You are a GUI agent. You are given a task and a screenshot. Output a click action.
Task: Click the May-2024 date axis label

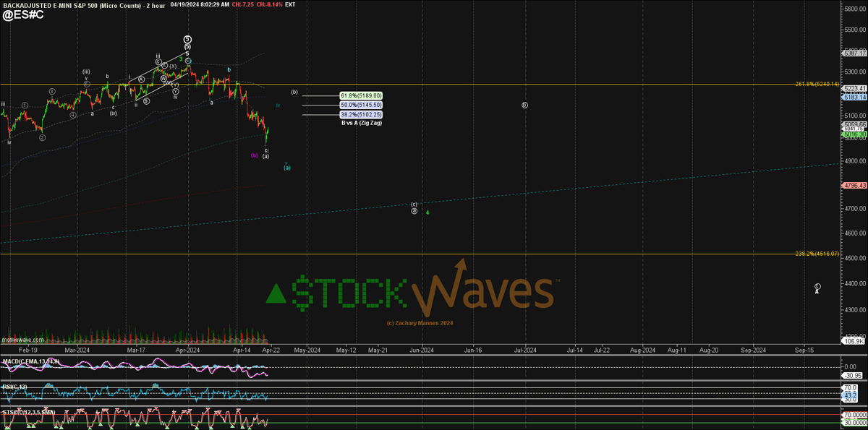point(307,350)
